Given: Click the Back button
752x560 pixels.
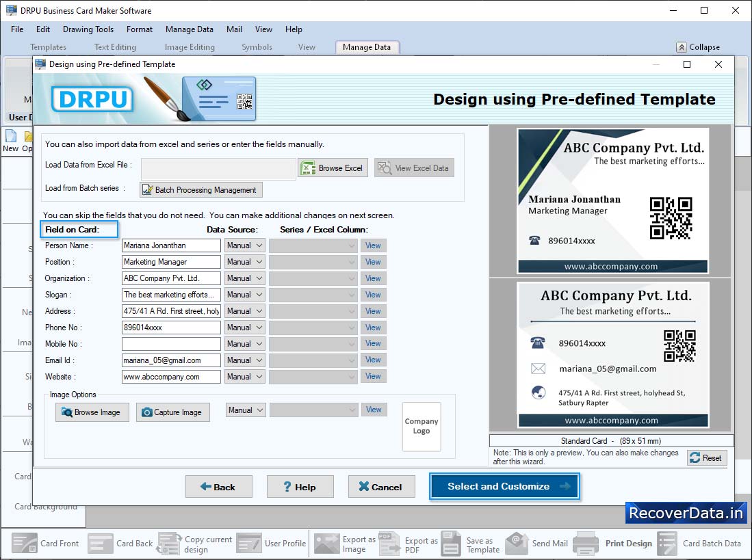Looking at the screenshot, I should (x=219, y=487).
